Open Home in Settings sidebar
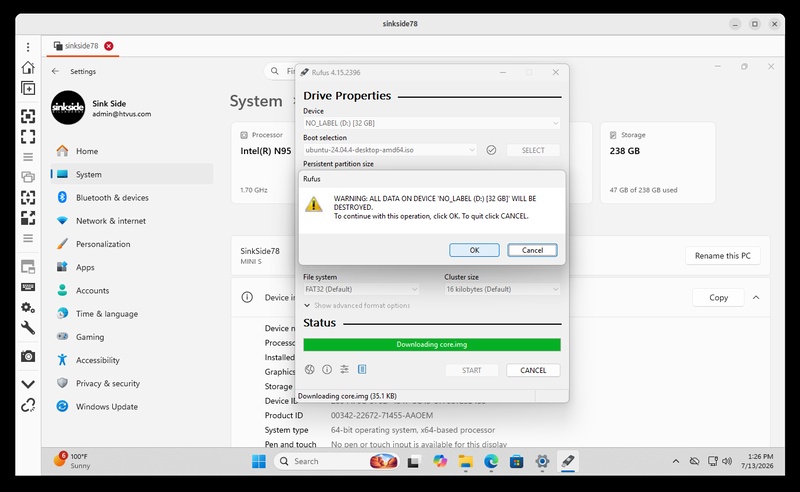800x492 pixels. tap(132, 151)
